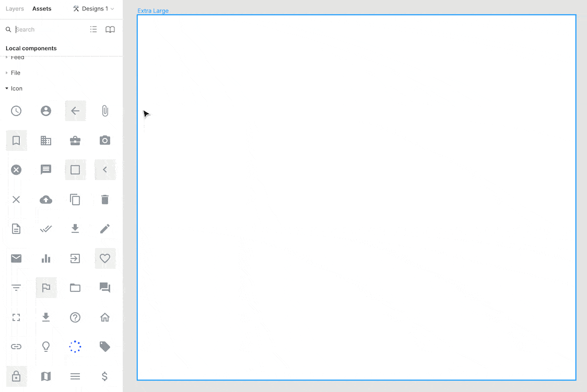
Task: Choose the lightbulb icon component
Action: pyautogui.click(x=45, y=347)
